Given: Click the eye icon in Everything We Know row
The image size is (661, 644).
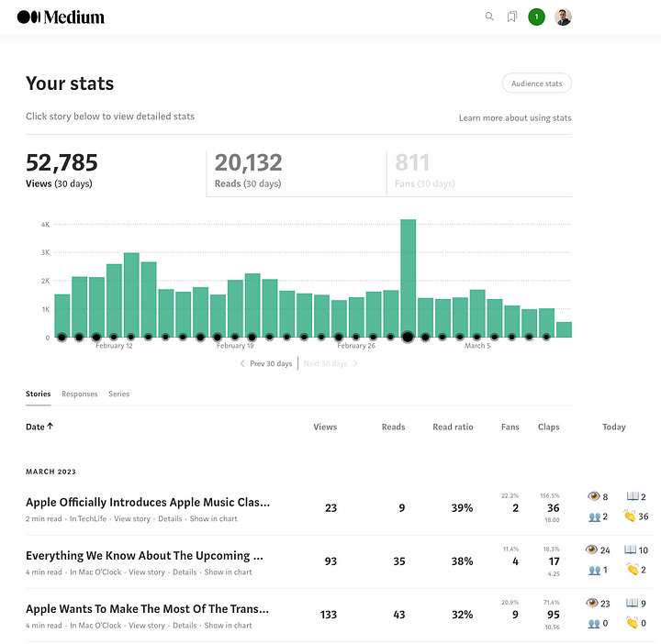Looking at the screenshot, I should coord(591,550).
